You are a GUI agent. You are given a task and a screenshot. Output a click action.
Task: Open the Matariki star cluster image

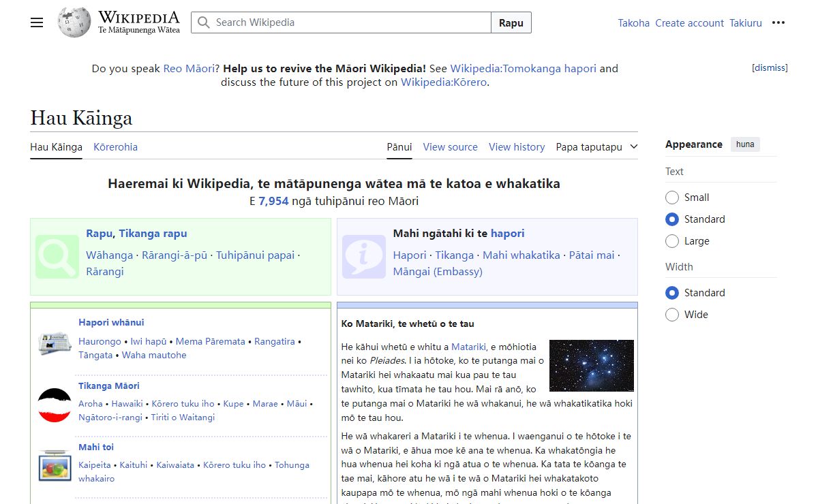[x=592, y=366]
